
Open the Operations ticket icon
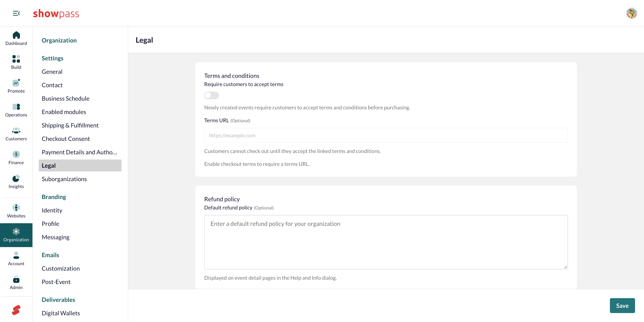pos(16,107)
